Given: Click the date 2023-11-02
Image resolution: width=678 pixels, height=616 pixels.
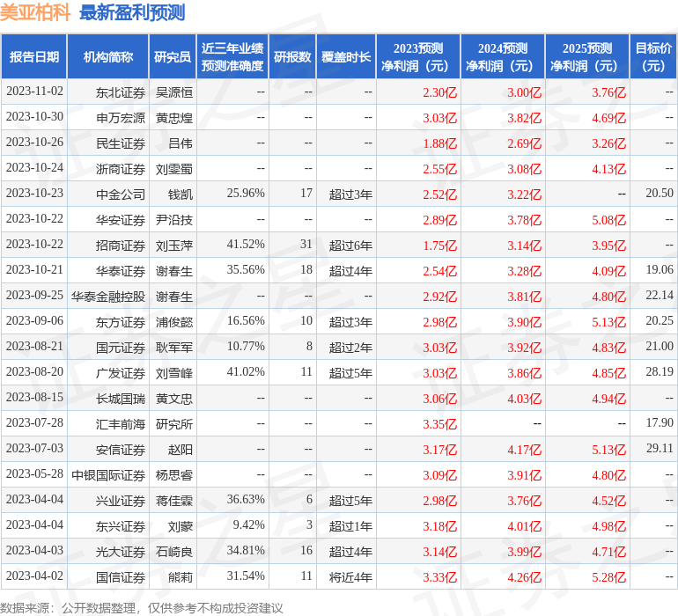Looking at the screenshot, I should [x=34, y=92].
